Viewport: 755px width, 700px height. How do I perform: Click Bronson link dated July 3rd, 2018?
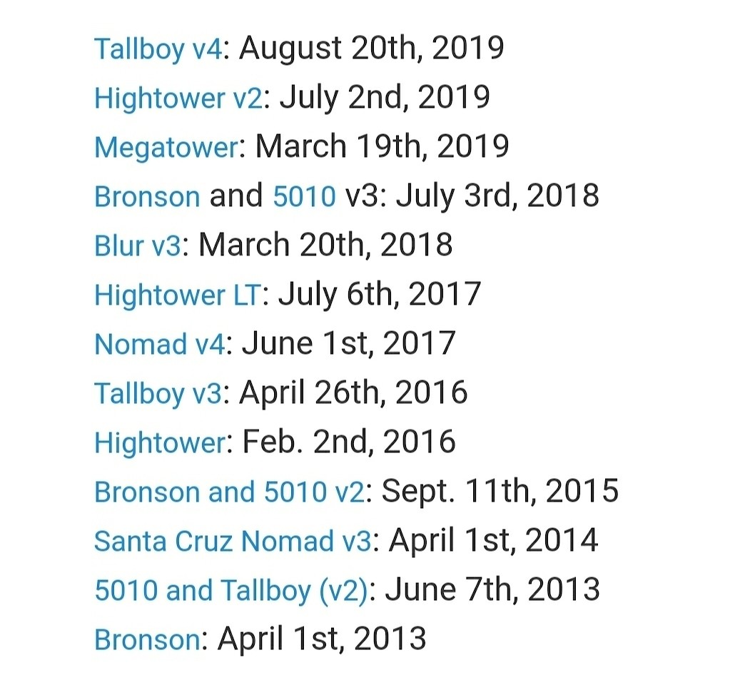147,197
